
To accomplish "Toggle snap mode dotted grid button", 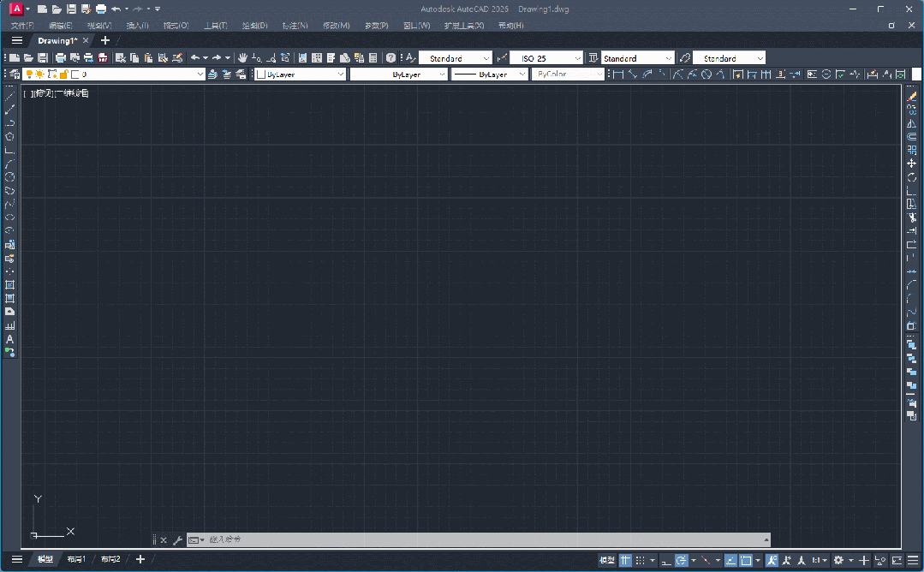I will pyautogui.click(x=640, y=560).
